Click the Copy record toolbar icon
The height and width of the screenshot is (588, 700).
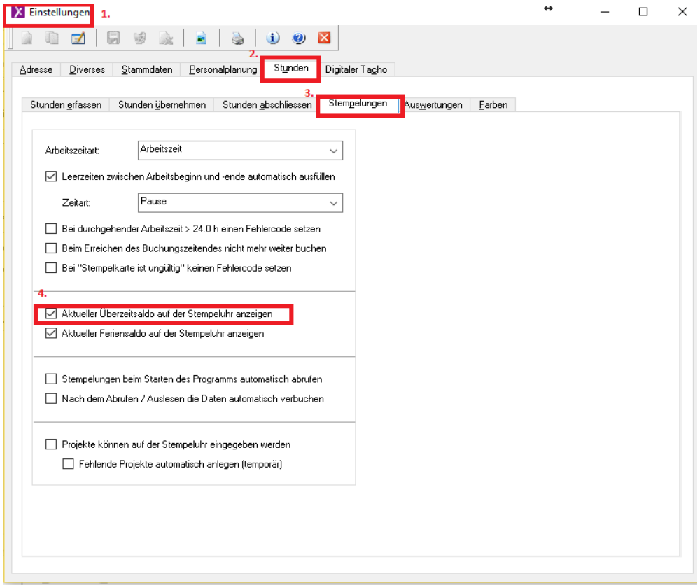point(52,38)
